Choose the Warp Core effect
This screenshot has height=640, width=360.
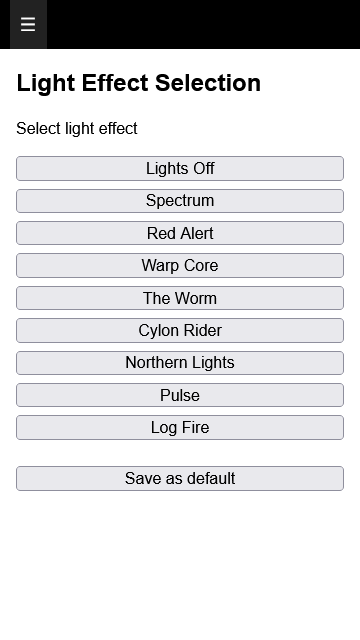(180, 265)
